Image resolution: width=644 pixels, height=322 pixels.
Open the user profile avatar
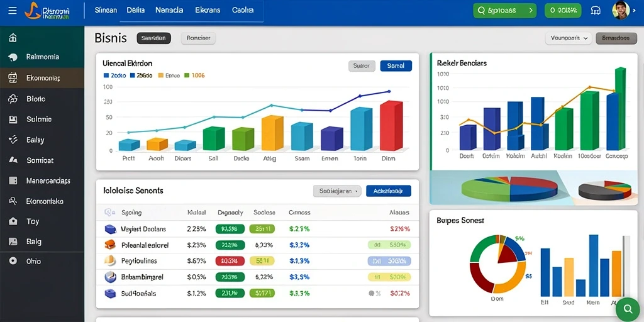621,10
